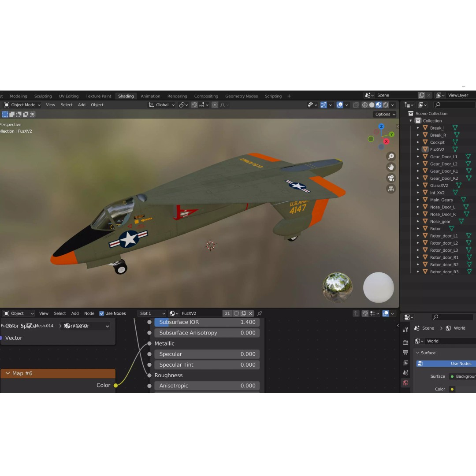Open the viewport Options dropdown
476x476 pixels.
385,115
